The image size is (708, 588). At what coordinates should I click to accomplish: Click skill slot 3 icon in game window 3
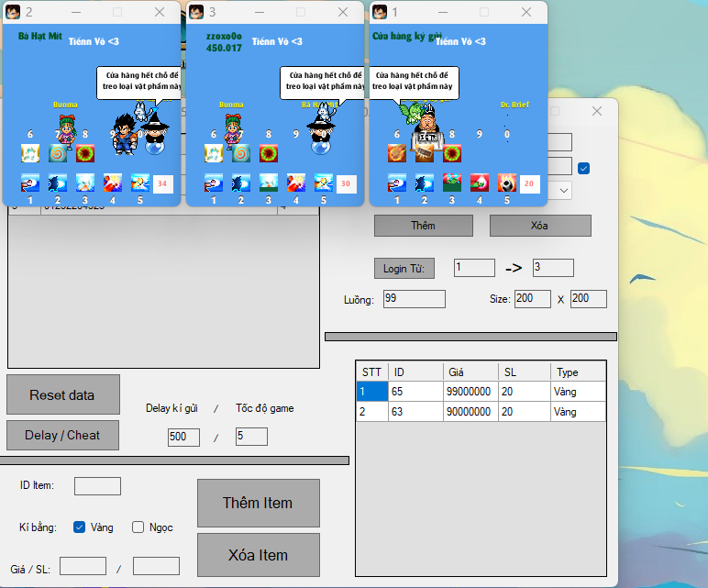tap(269, 183)
